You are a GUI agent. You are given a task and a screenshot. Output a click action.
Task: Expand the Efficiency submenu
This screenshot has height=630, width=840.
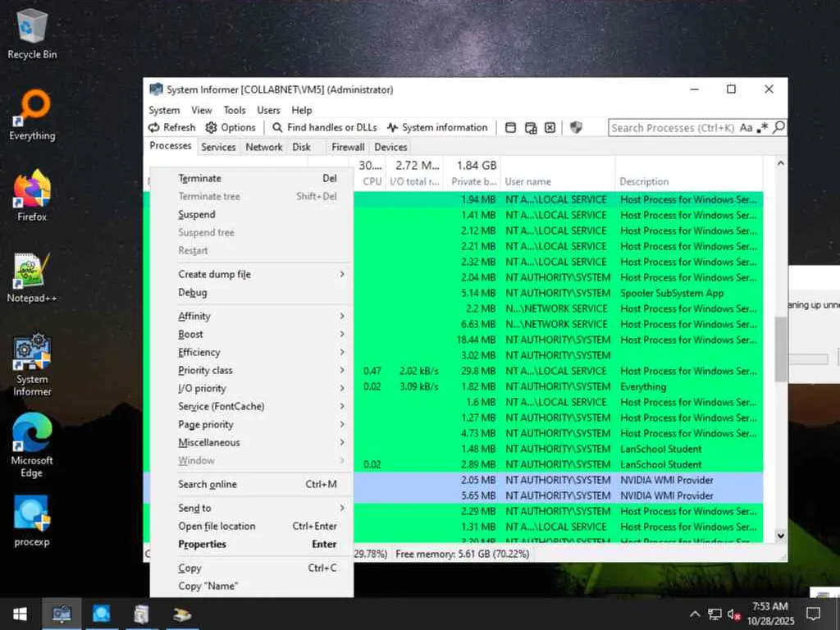coord(252,352)
